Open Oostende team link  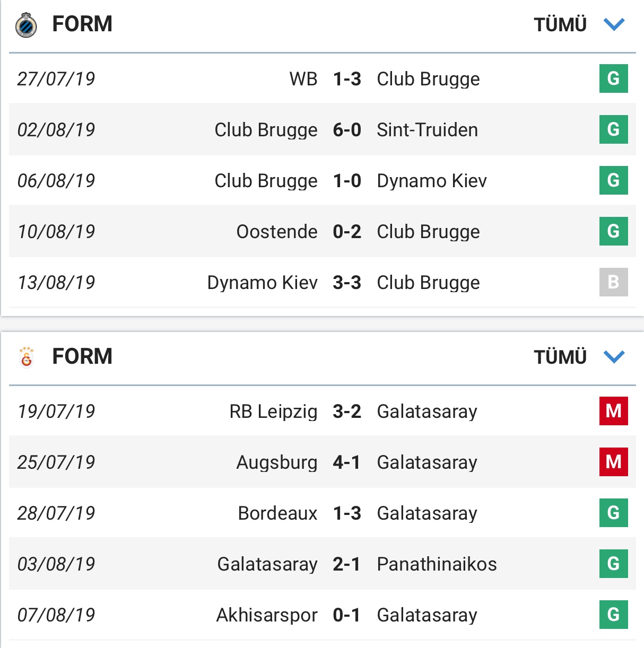(x=277, y=232)
